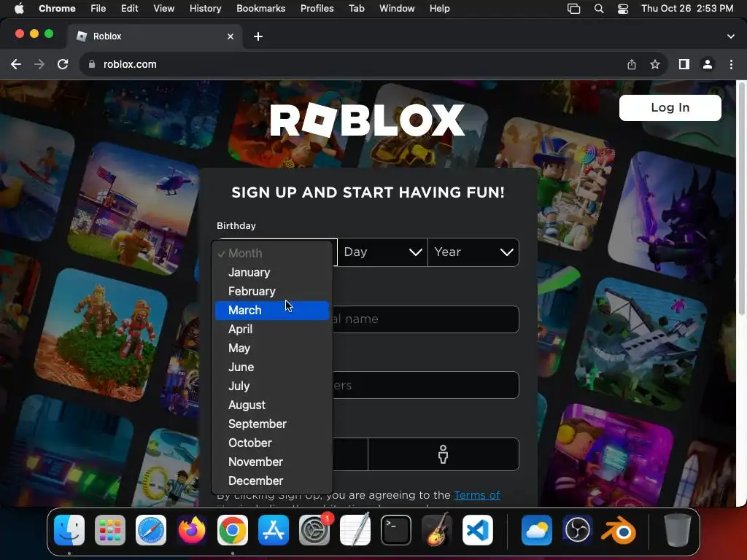747x560 pixels.
Task: Open the History menu
Action: click(205, 9)
